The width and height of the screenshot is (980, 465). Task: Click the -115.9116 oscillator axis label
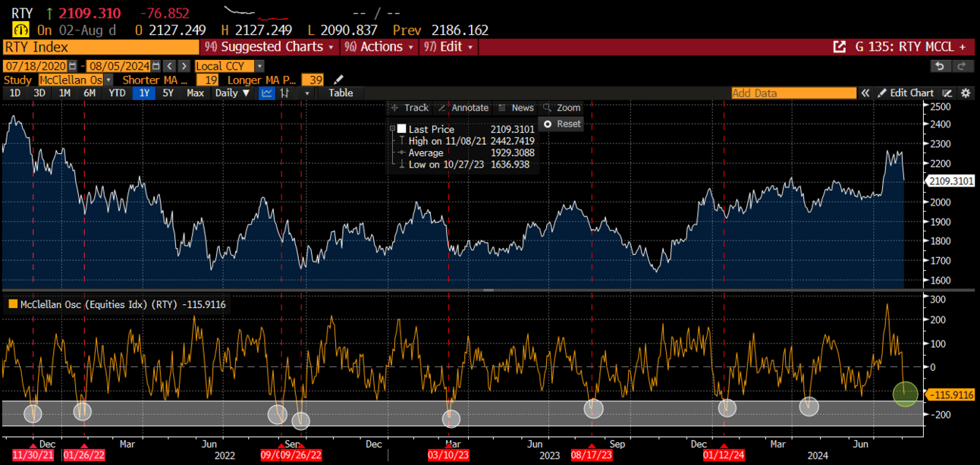click(x=950, y=394)
